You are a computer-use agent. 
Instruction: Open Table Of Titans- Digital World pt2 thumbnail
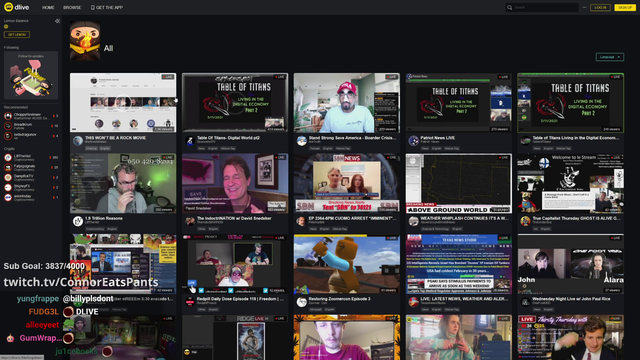coord(235,102)
